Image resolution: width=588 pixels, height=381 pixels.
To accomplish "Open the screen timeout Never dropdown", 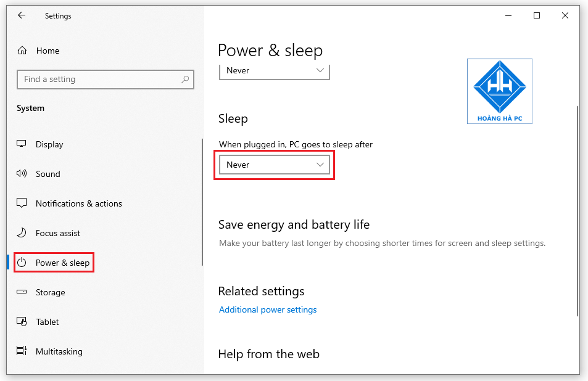I will coord(274,70).
